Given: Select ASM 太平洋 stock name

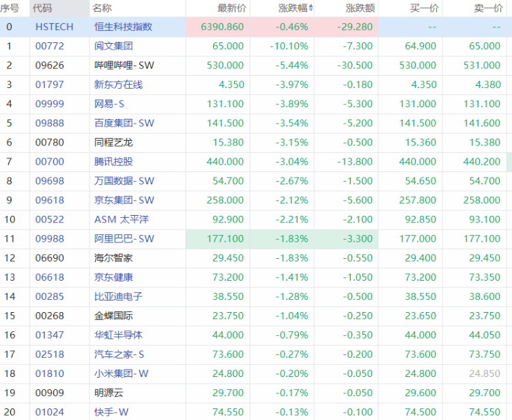Looking at the screenshot, I should coord(122,219).
